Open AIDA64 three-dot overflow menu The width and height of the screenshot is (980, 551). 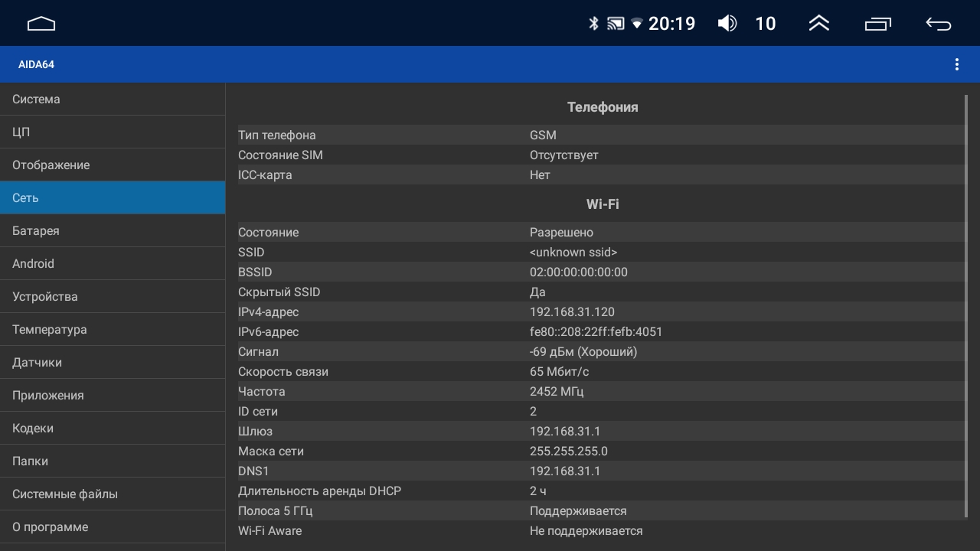tap(957, 64)
